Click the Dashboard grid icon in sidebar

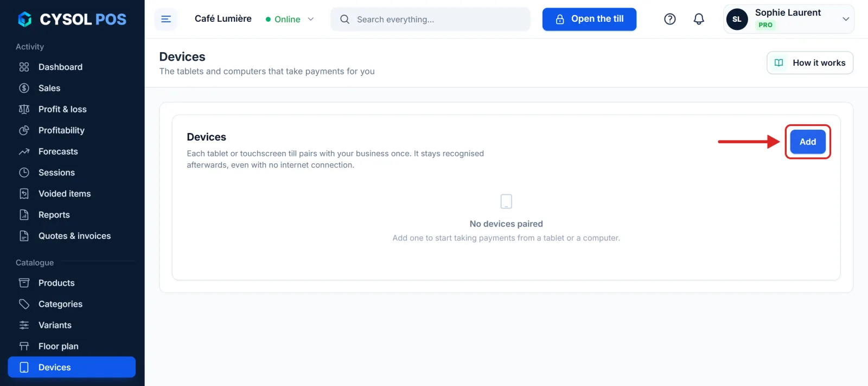(24, 67)
